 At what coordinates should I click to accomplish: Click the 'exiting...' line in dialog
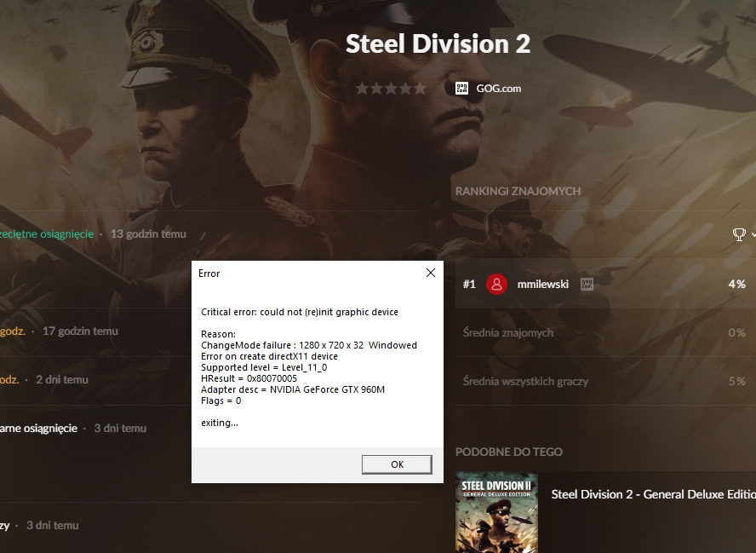click(220, 423)
